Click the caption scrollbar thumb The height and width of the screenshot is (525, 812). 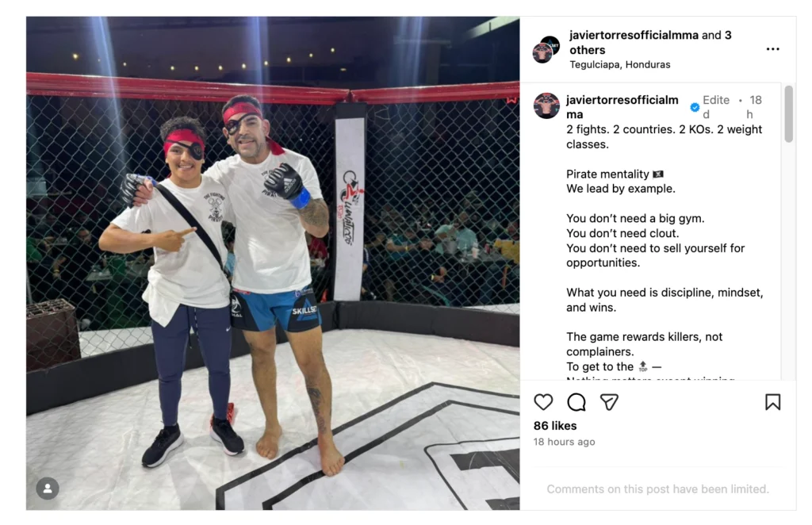click(x=788, y=114)
